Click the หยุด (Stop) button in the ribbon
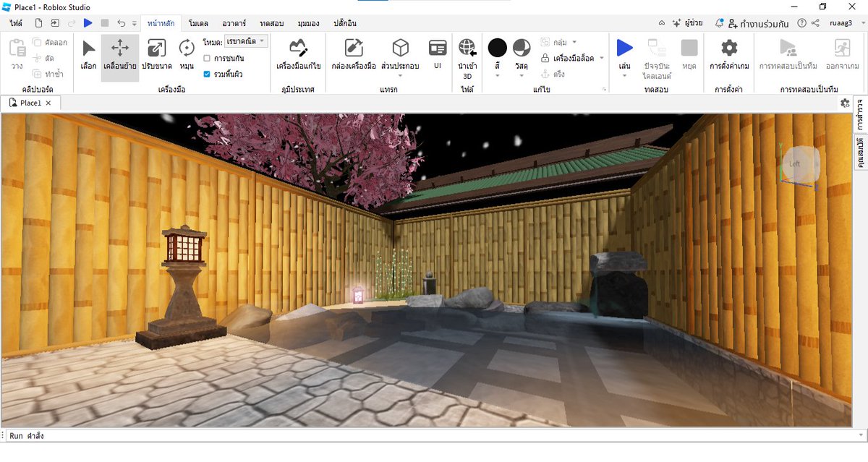868x462 pixels. pos(689,55)
